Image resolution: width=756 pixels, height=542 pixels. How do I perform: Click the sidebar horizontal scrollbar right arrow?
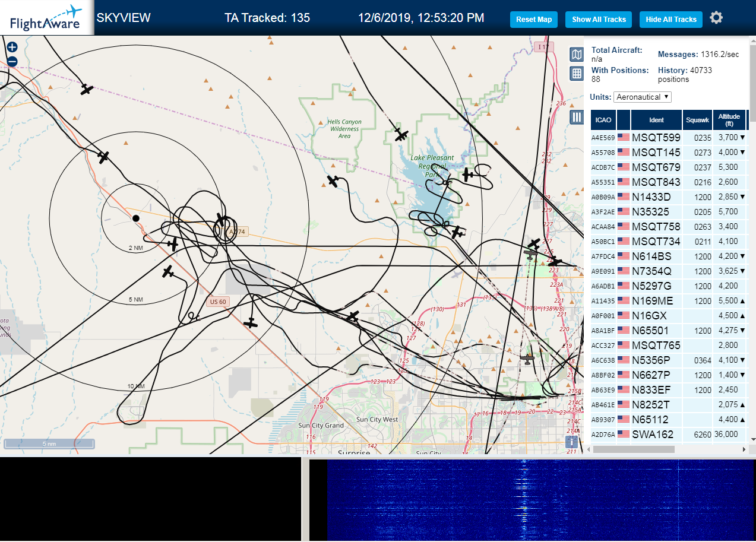coord(744,449)
